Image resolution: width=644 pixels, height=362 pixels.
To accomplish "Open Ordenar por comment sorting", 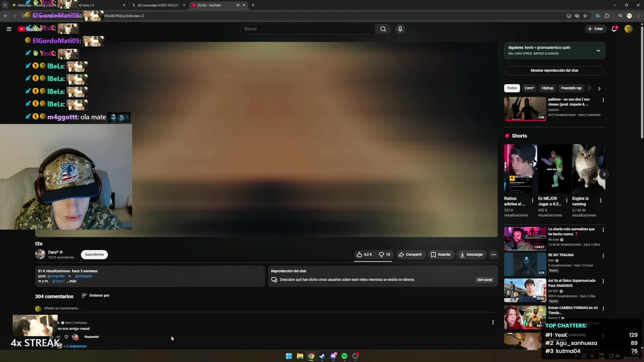I will [x=96, y=296].
